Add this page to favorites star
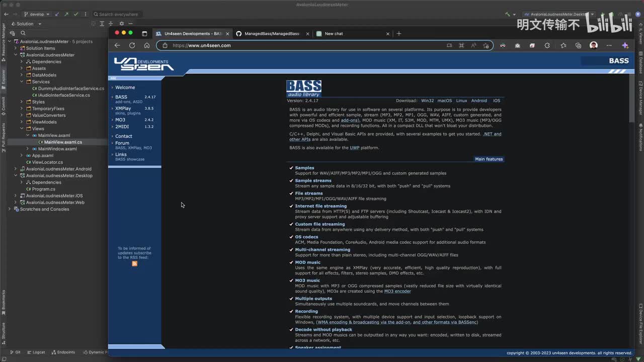The height and width of the screenshot is (362, 644). coord(486,45)
